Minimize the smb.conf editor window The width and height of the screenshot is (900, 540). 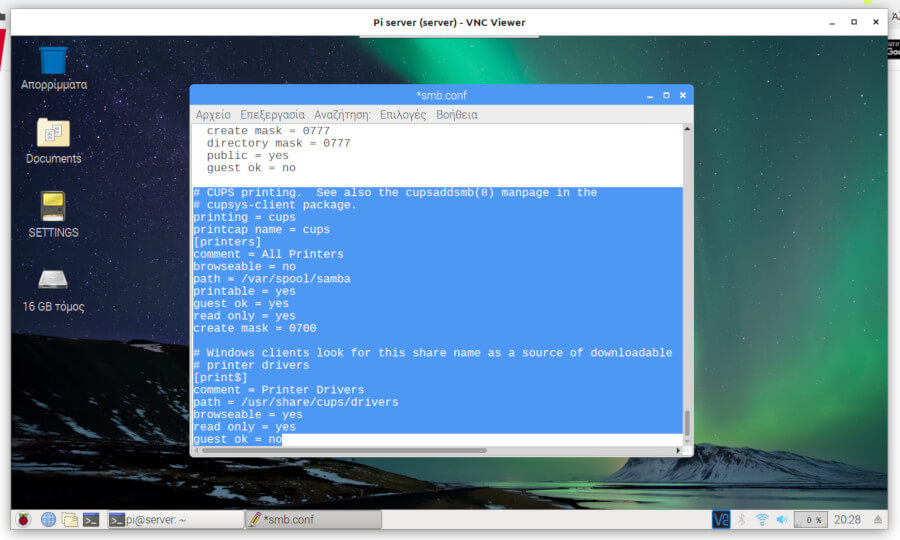pyautogui.click(x=650, y=95)
